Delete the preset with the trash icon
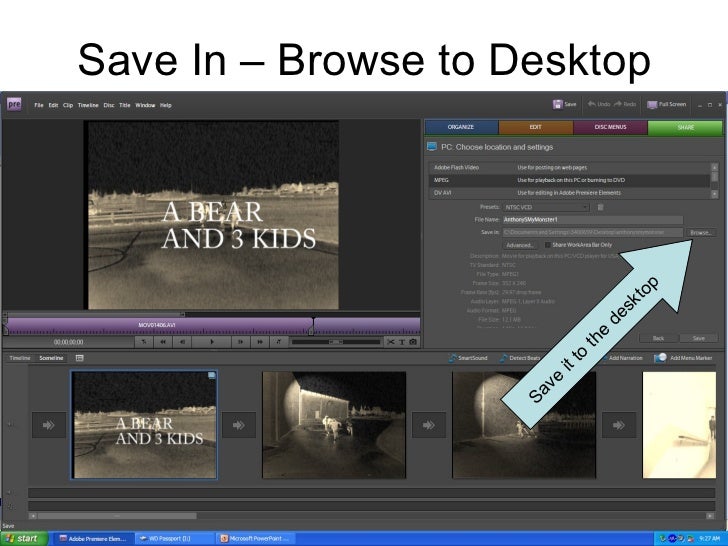This screenshot has height=546, width=728. click(x=600, y=207)
